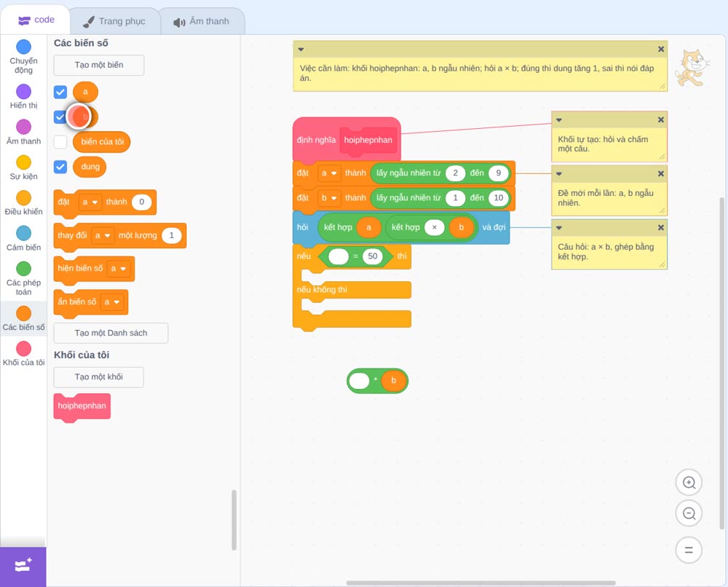This screenshot has height=587, width=728.
Task: Open the Điều khiển blocks category
Action: coord(24,202)
